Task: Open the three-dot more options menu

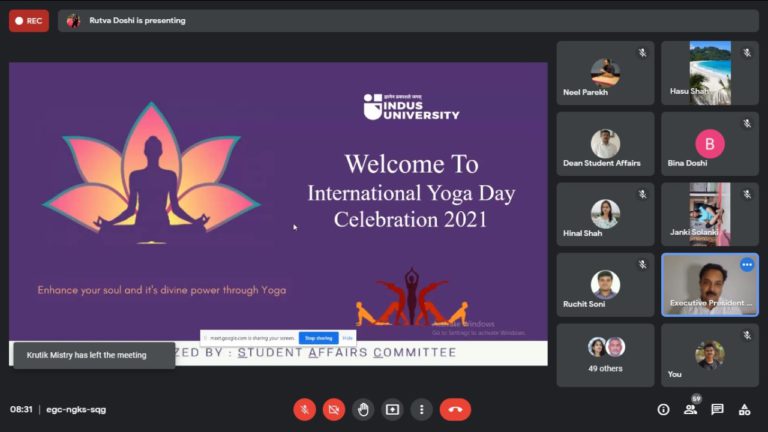Action: pyautogui.click(x=421, y=409)
